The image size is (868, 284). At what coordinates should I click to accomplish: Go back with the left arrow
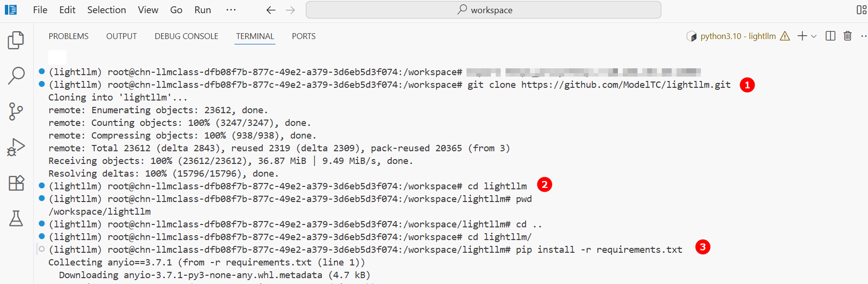(271, 10)
